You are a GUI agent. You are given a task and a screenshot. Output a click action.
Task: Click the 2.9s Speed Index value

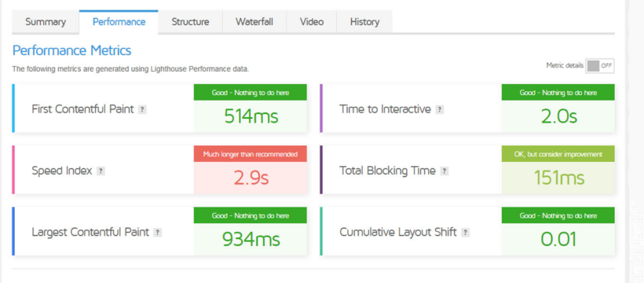pos(251,178)
